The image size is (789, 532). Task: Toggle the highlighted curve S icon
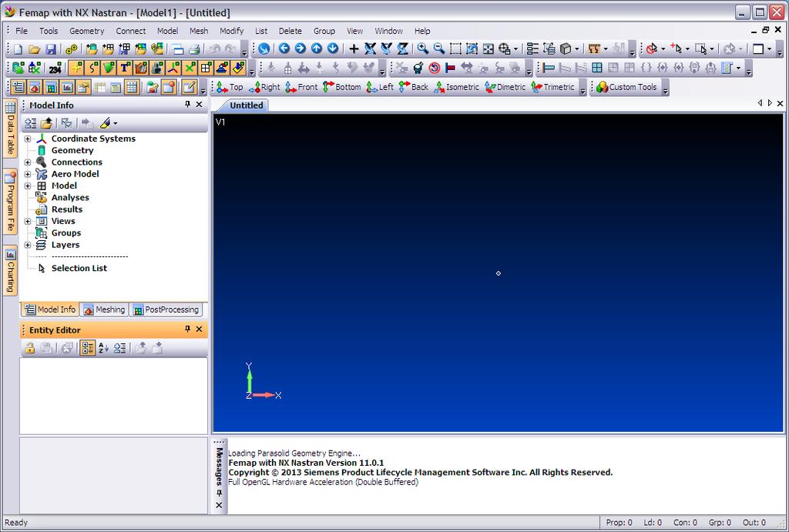(92, 68)
